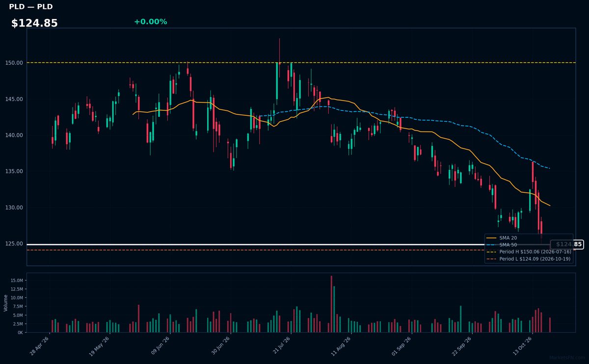Click the 150.00 price axis label
Screen dimensions: 589x364
pyautogui.click(x=15, y=63)
